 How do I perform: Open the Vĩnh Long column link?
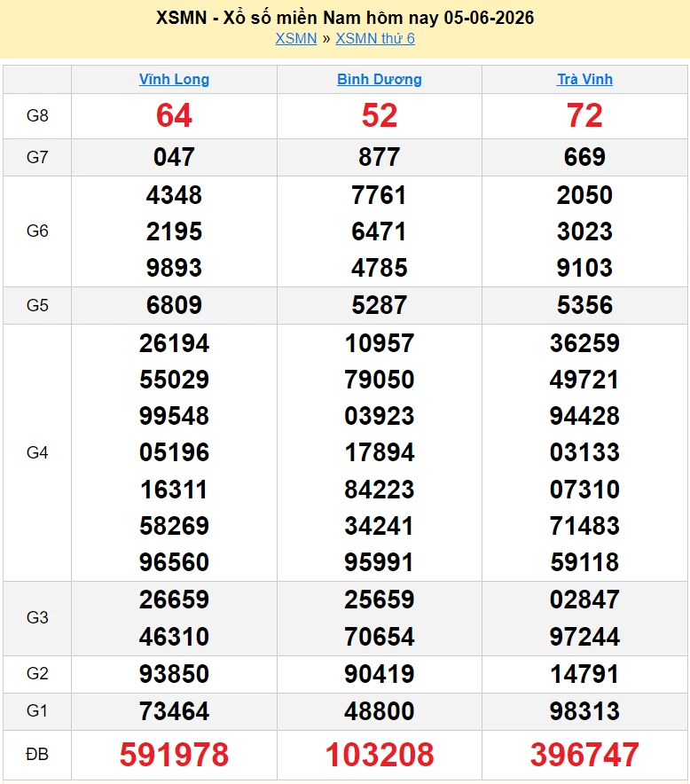coord(174,79)
